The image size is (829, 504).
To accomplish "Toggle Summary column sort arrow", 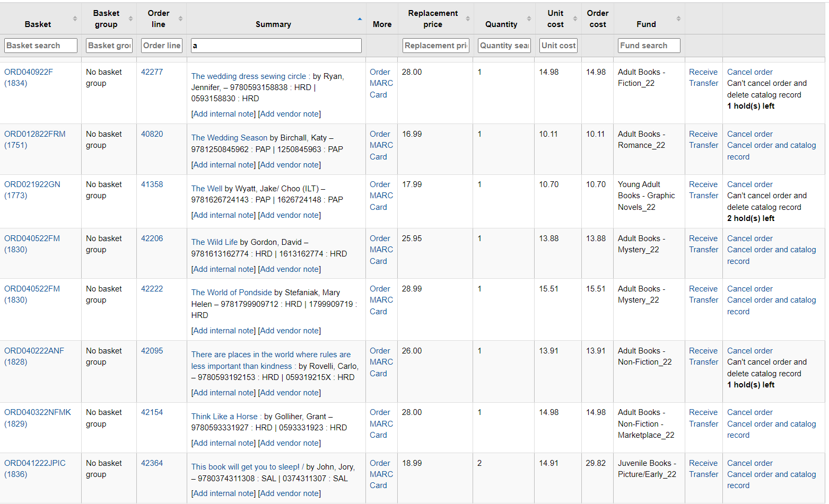I will pos(360,19).
